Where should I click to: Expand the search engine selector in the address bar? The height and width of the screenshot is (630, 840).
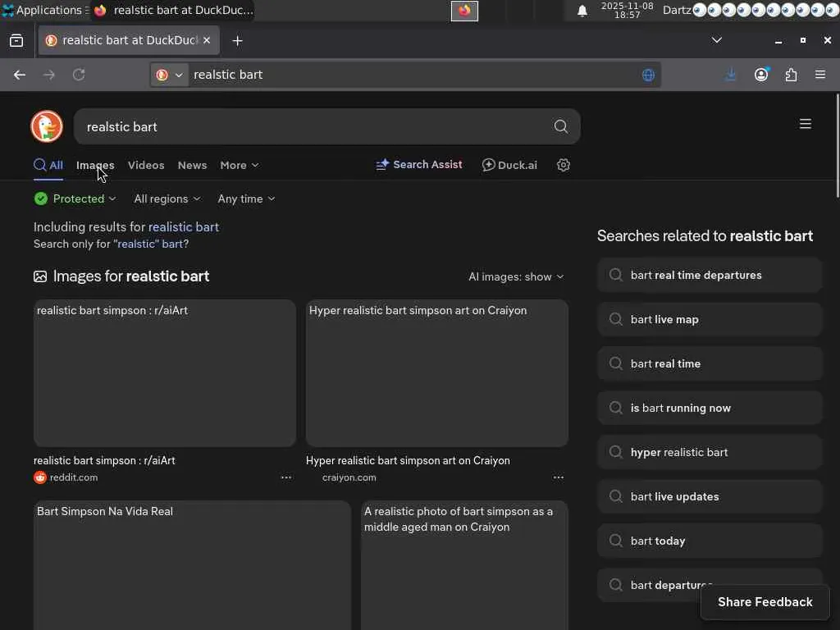170,75
